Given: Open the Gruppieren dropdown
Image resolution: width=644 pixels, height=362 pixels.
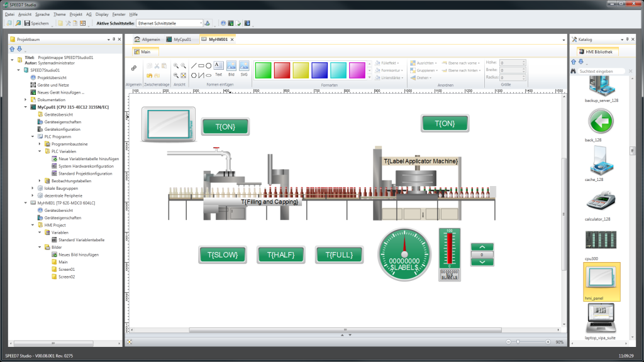Looking at the screenshot, I should click(x=423, y=70).
